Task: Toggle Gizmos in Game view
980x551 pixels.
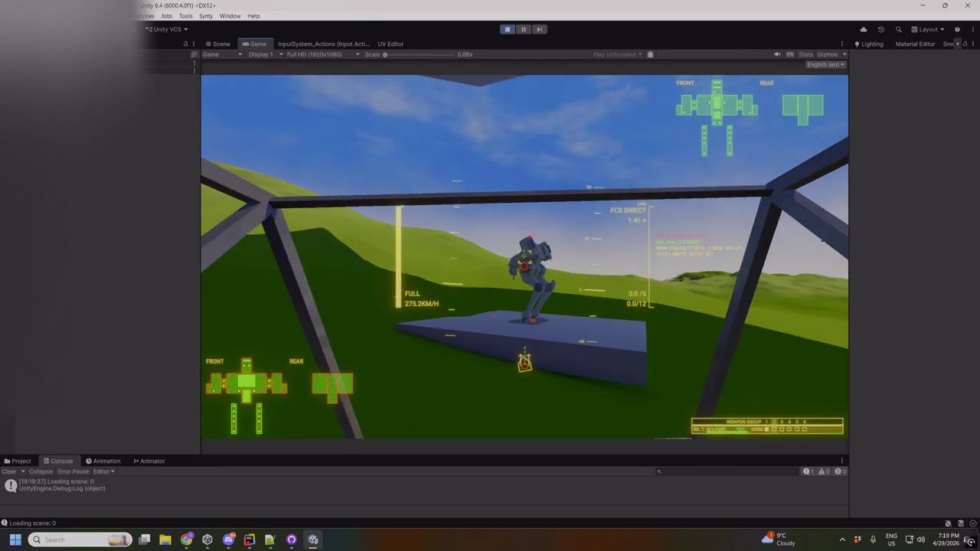Action: [x=828, y=54]
